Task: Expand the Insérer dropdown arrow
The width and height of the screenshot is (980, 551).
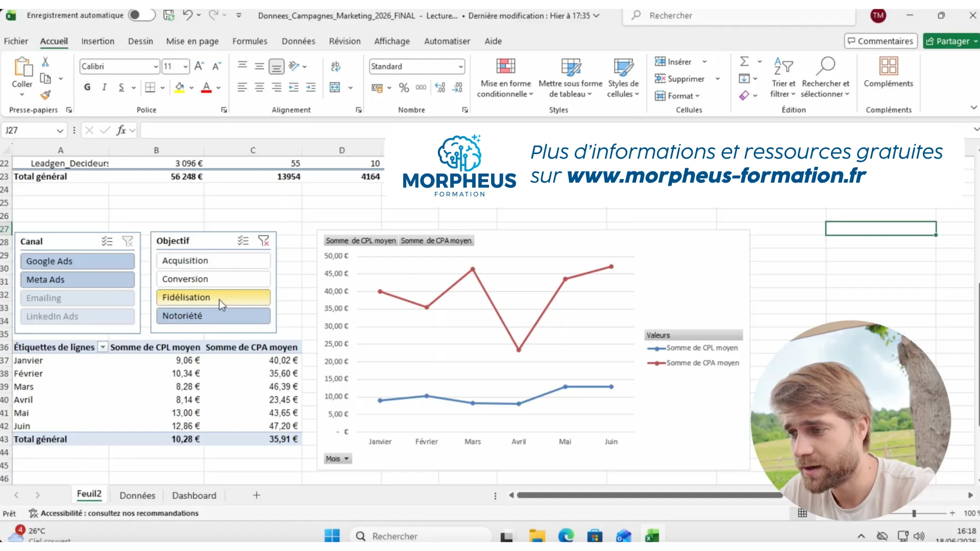Action: 704,62
